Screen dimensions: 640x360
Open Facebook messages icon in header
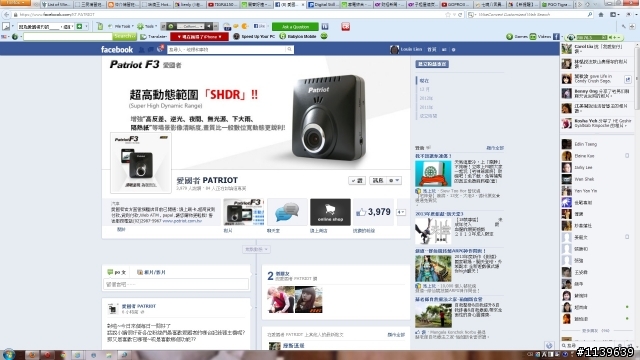coord(151,49)
